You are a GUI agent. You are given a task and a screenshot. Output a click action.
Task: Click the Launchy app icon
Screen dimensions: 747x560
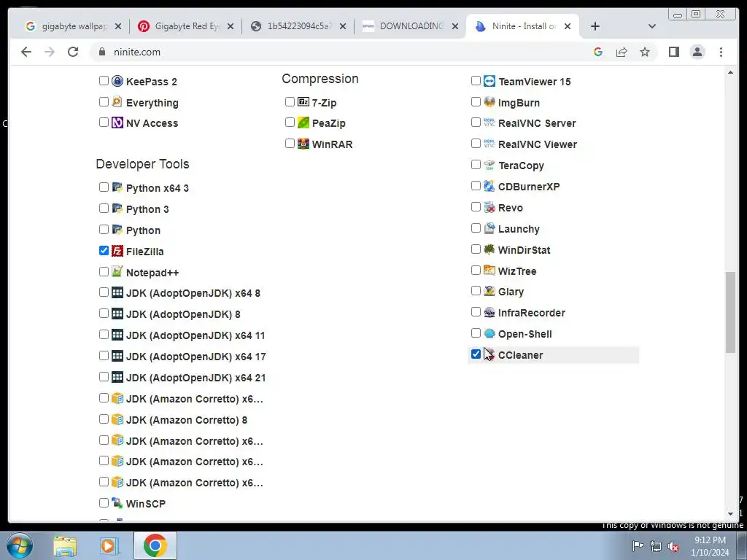click(x=489, y=228)
